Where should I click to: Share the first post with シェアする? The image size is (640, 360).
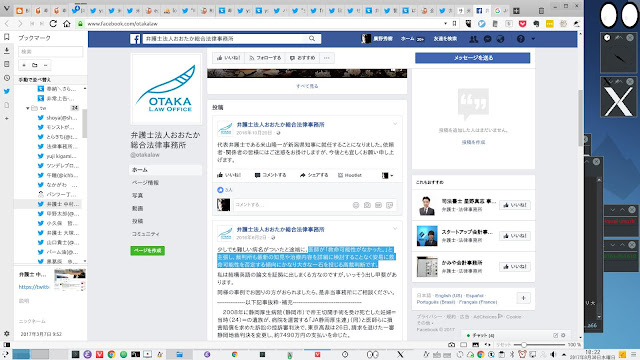pos(314,175)
